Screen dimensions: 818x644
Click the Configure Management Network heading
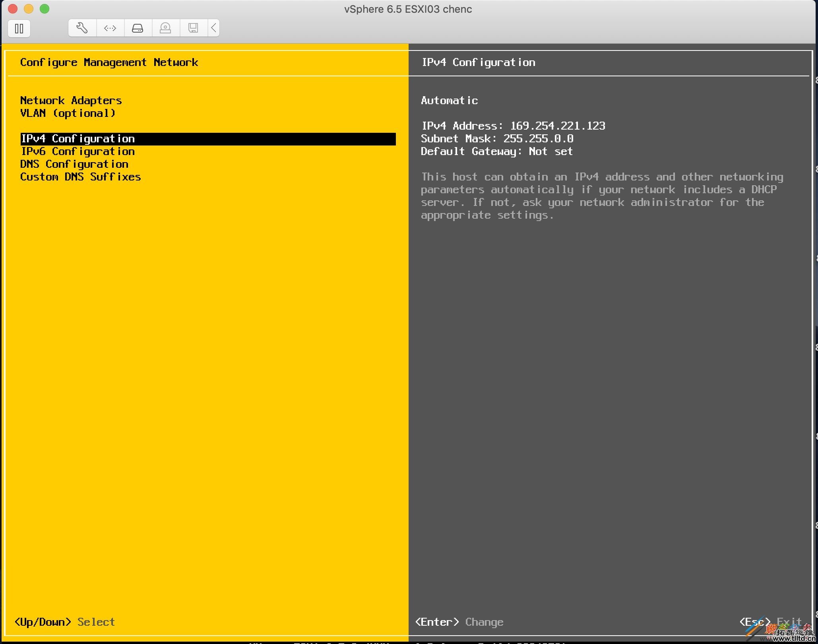109,62
